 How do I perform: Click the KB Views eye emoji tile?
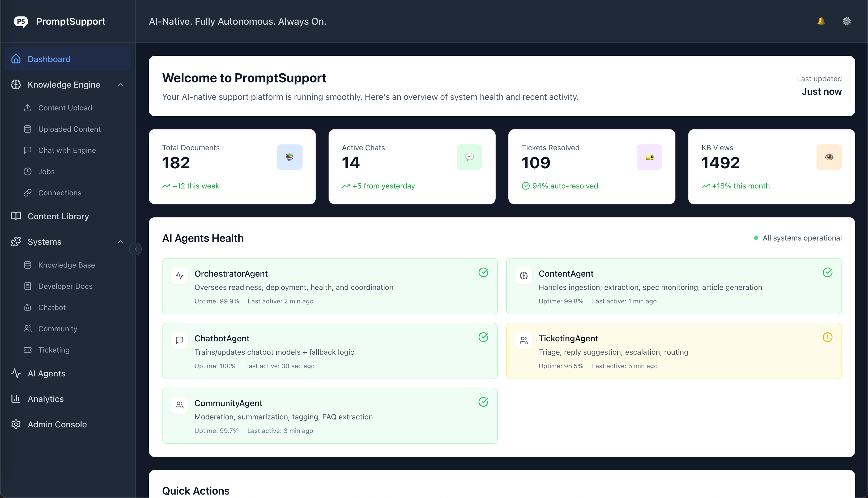829,157
